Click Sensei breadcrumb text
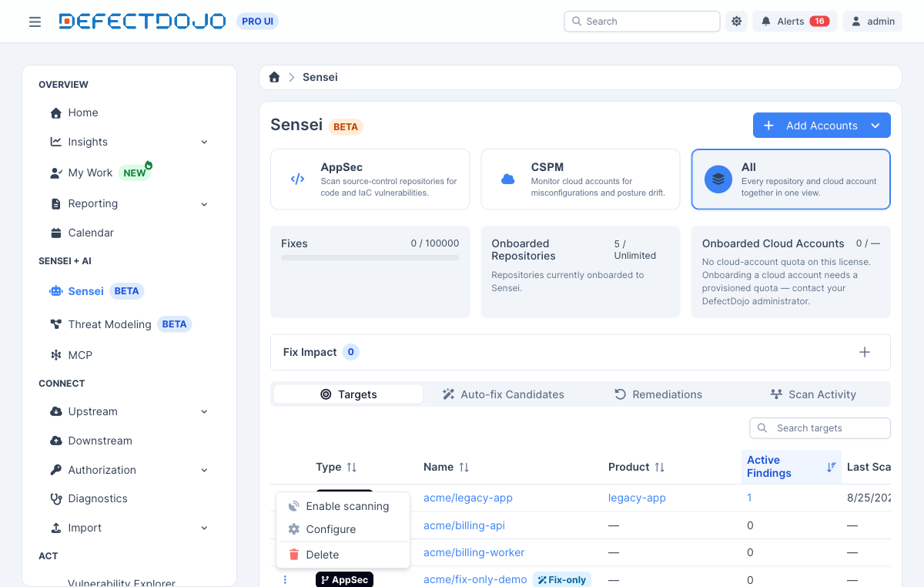Viewport: 924px width, 587px height. [320, 77]
